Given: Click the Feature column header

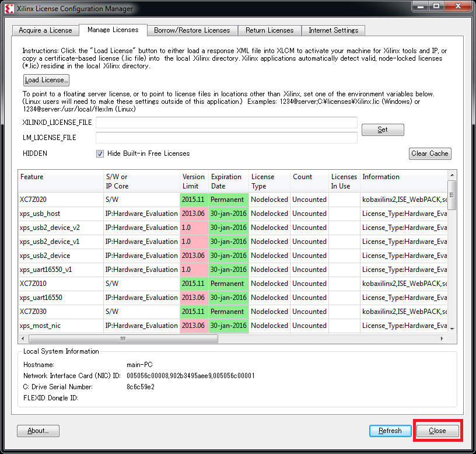Looking at the screenshot, I should 61,181.
